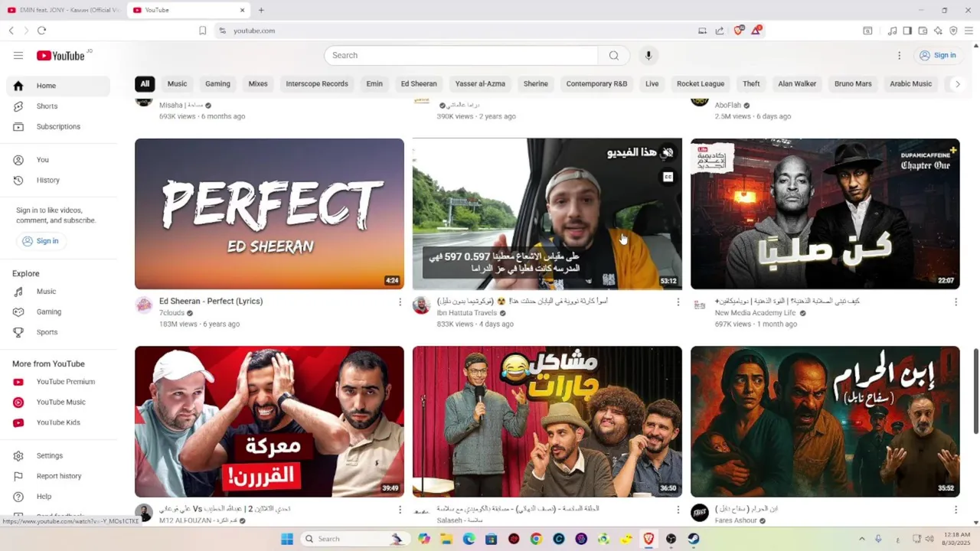Image resolution: width=980 pixels, height=551 pixels.
Task: Open the 39:49 video thumbnail
Action: tap(269, 422)
